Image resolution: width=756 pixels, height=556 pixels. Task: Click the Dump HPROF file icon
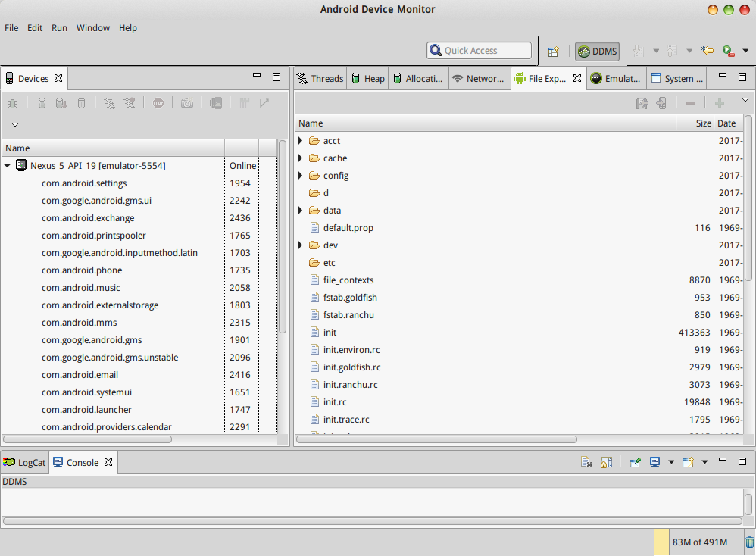point(61,103)
